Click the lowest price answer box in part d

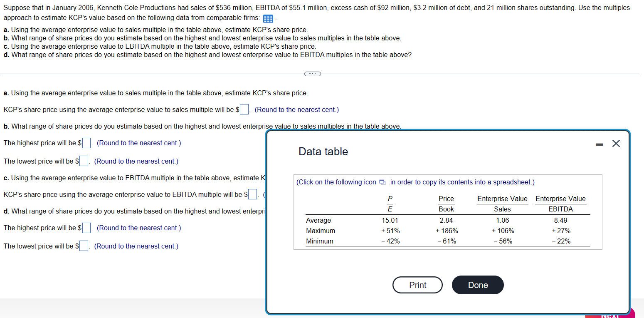click(83, 246)
